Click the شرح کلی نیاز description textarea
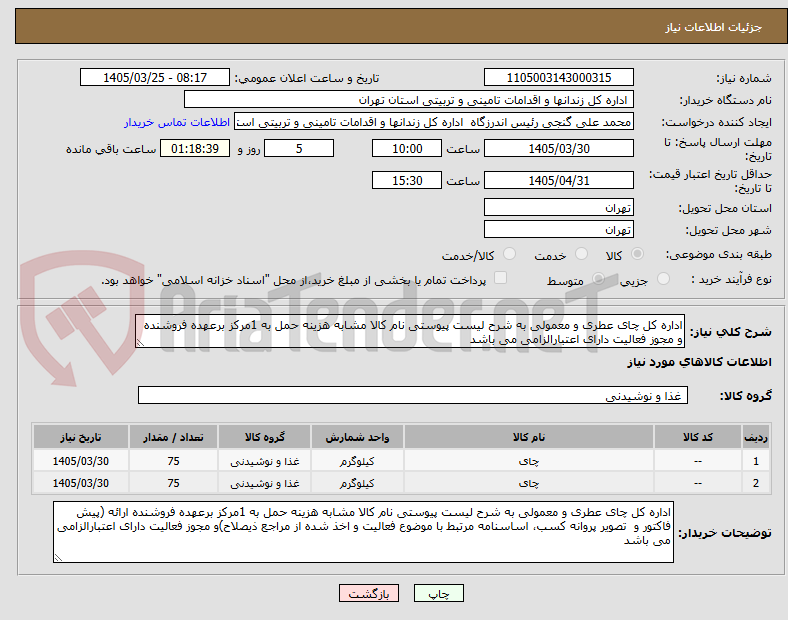Image resolution: width=788 pixels, height=620 pixels. 410,332
